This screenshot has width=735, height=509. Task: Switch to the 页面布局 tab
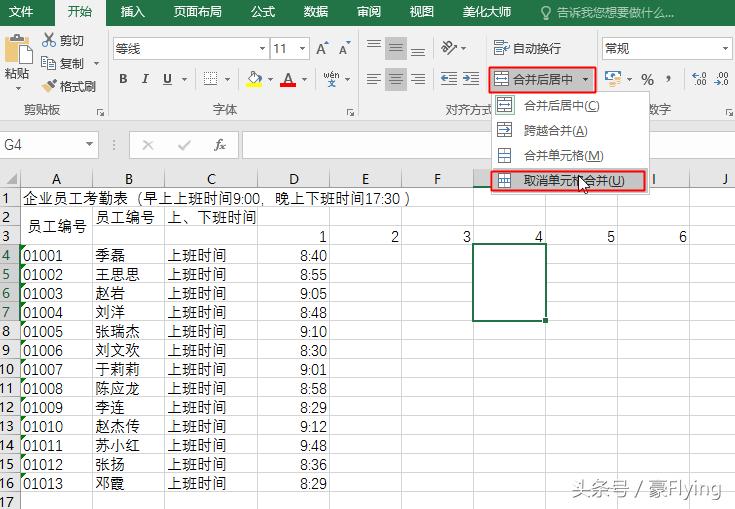click(198, 11)
